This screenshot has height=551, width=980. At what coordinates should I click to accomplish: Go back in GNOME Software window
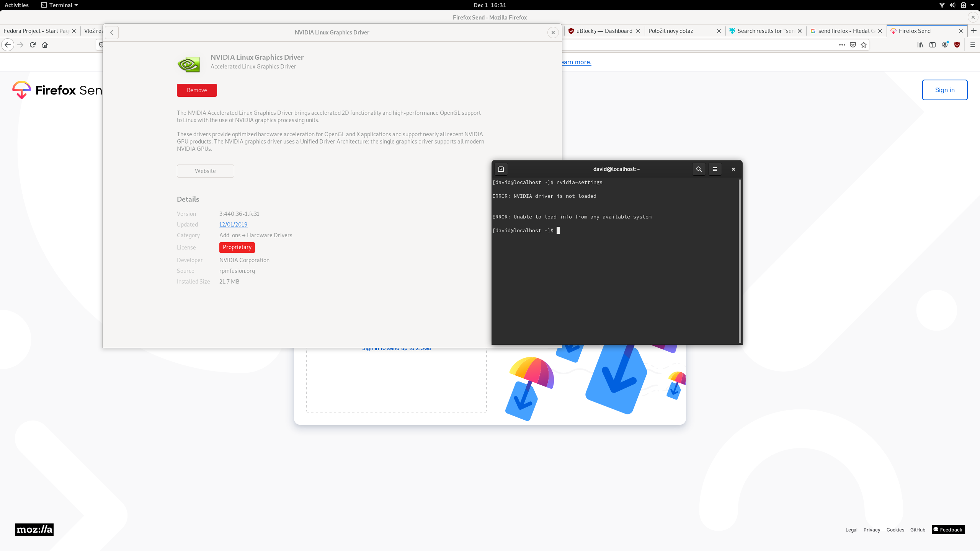point(112,33)
